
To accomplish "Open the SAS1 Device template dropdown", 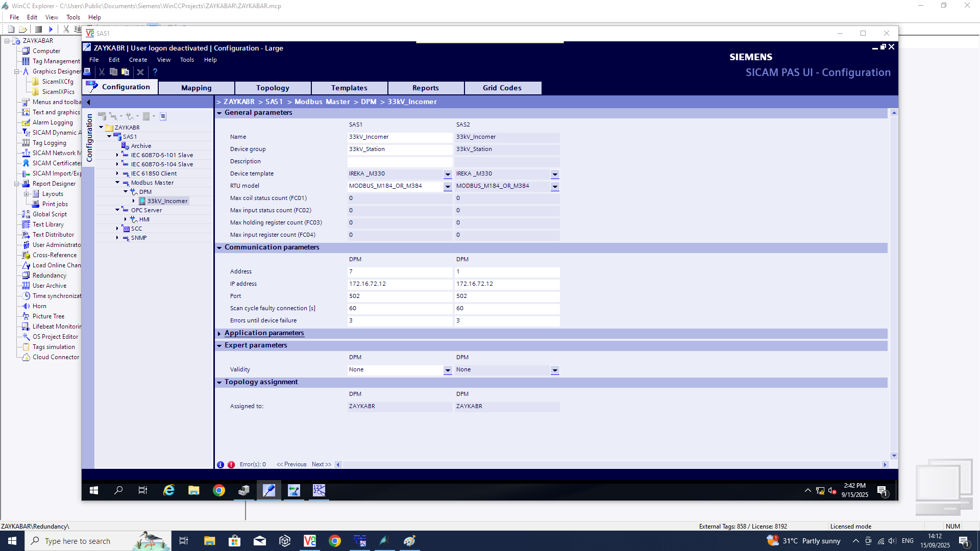I will click(448, 174).
